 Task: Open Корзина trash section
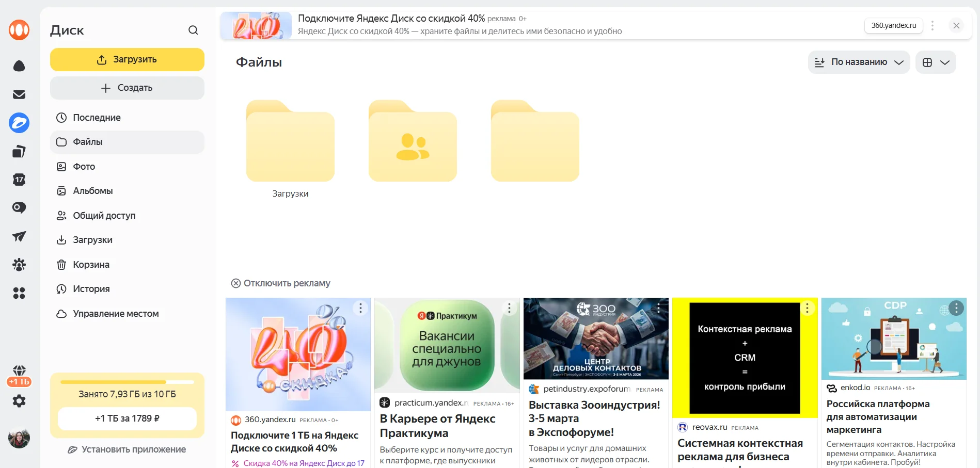127,265
